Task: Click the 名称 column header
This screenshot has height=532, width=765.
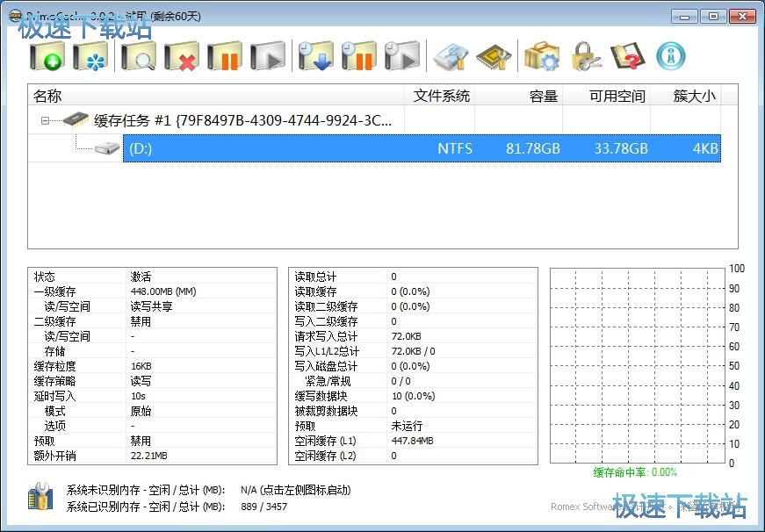Action: (47, 96)
